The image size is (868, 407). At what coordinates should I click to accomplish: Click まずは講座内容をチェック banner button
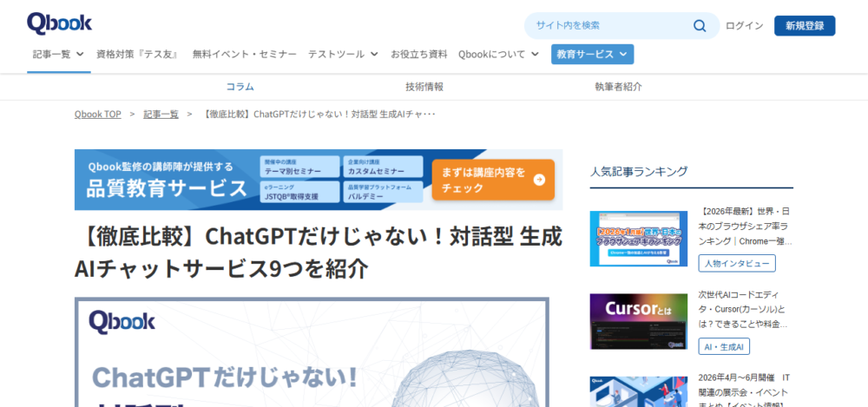coord(493,180)
